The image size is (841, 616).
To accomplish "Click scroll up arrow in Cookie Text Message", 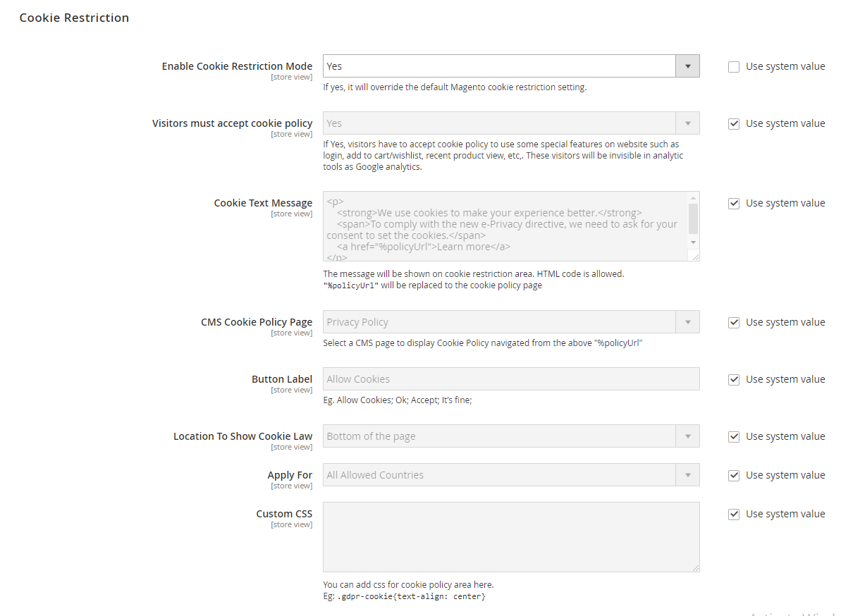I will coord(693,198).
